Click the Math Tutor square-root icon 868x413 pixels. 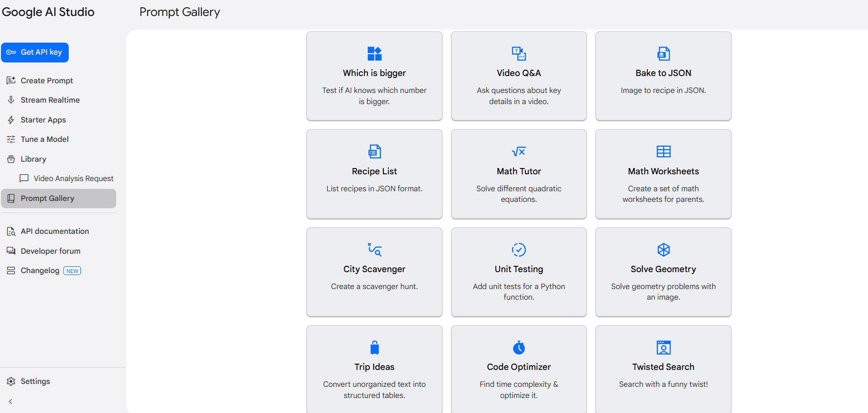pyautogui.click(x=519, y=152)
